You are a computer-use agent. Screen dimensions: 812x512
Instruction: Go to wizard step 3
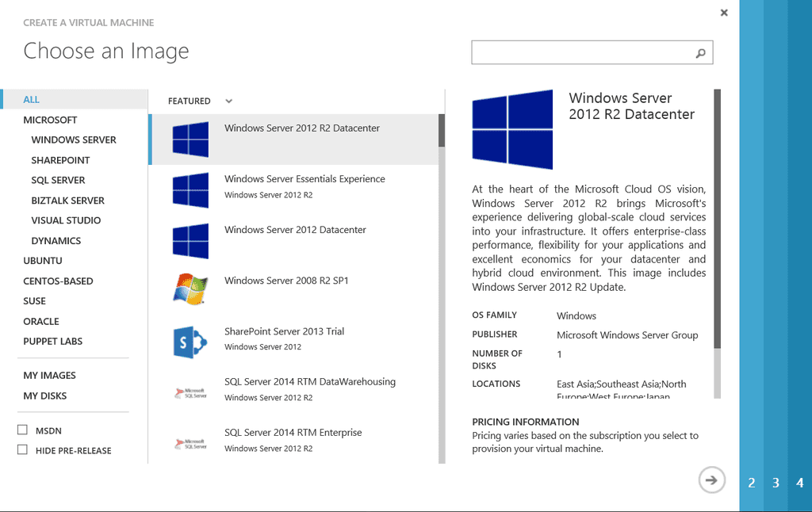776,483
